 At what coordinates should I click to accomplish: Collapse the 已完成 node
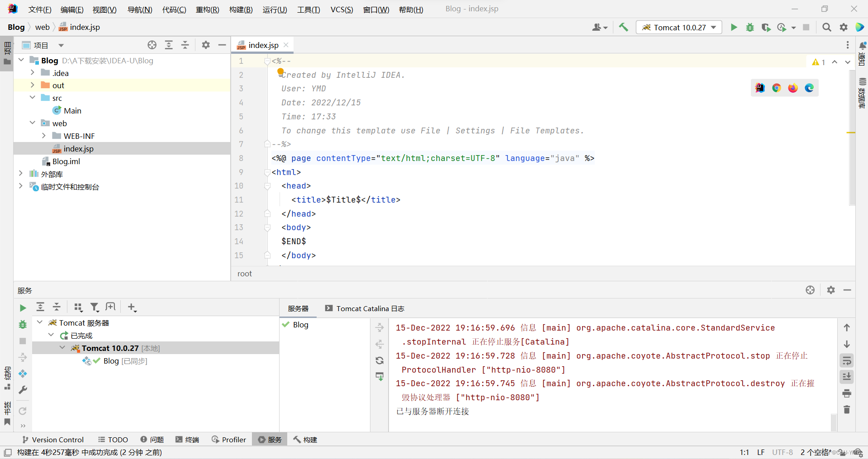[51, 335]
